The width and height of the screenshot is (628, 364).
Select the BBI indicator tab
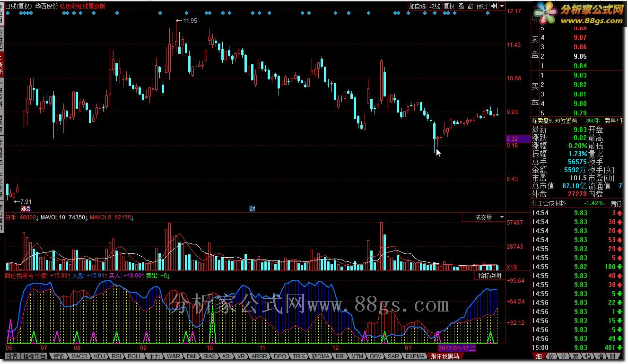pyautogui.click(x=340, y=356)
